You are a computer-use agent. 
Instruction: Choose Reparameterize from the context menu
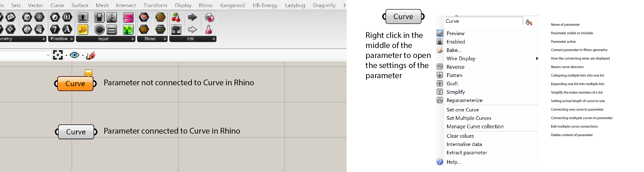[464, 100]
